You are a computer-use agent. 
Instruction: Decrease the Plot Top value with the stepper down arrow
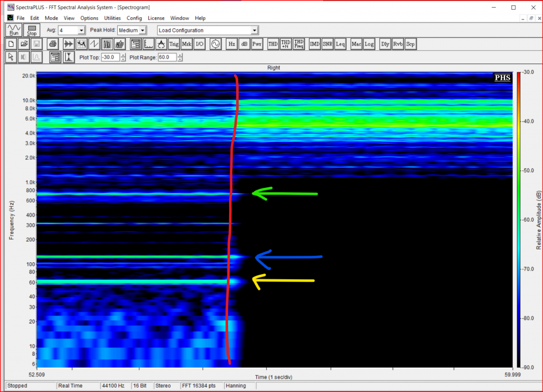point(123,59)
